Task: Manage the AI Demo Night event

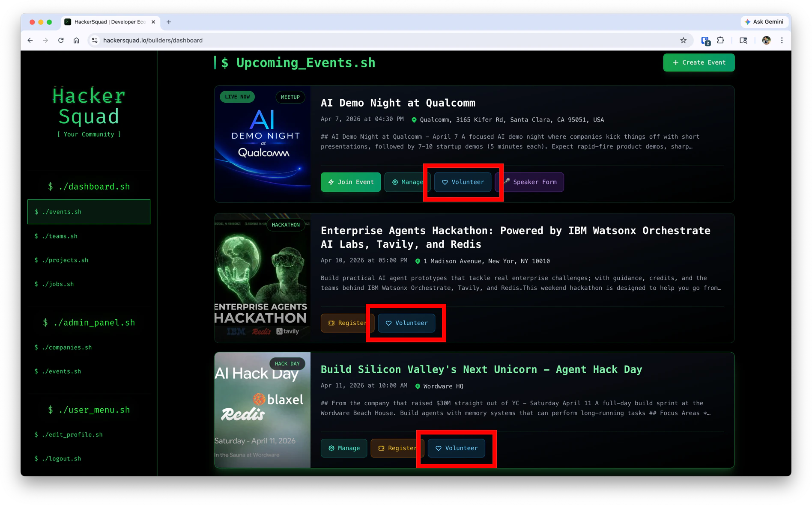Action: (407, 182)
